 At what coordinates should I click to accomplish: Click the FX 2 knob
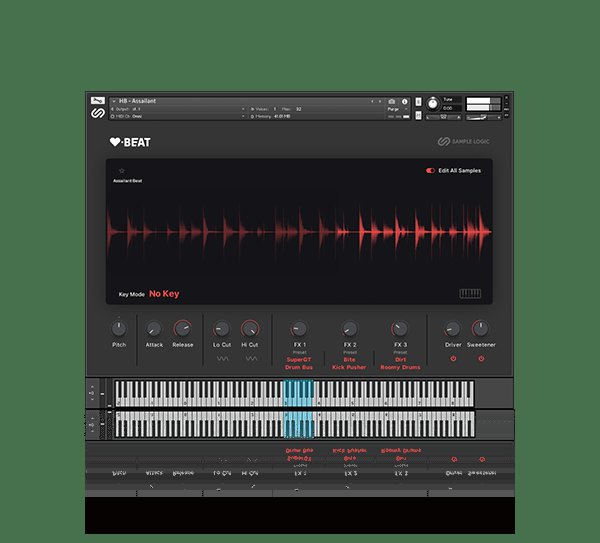[x=350, y=329]
